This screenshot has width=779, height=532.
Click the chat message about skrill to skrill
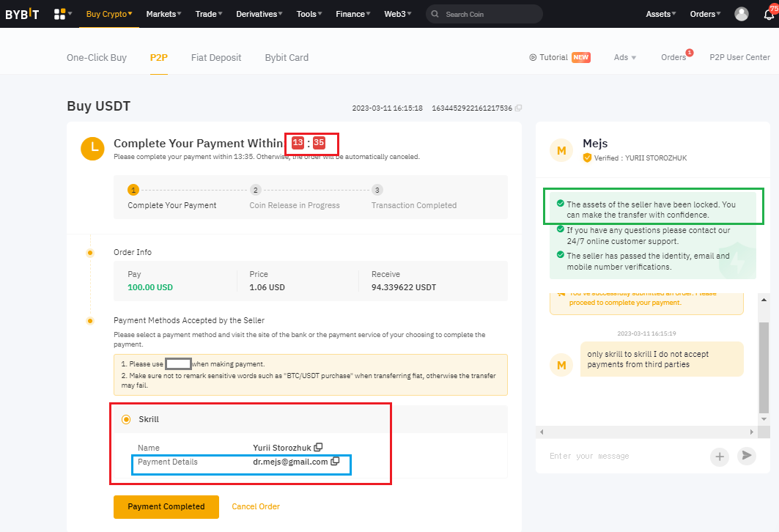[x=662, y=359]
